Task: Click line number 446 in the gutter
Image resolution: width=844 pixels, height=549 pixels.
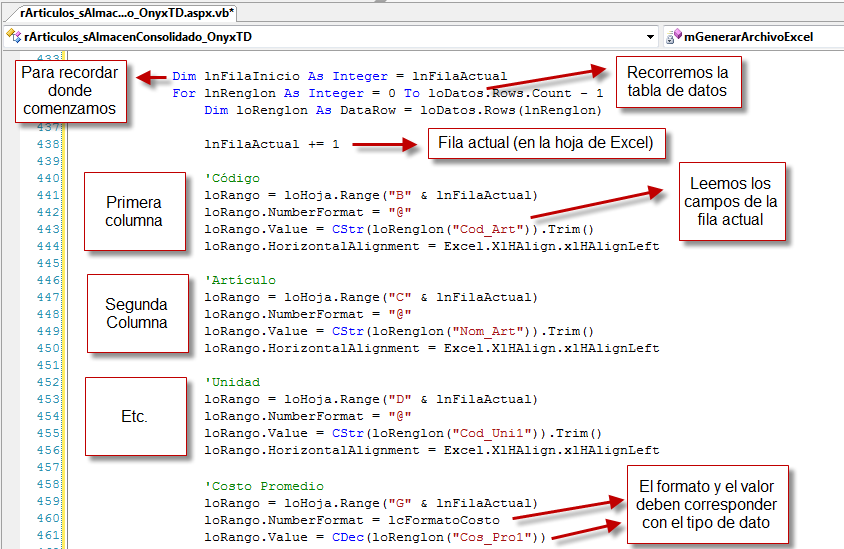Action: (48, 280)
